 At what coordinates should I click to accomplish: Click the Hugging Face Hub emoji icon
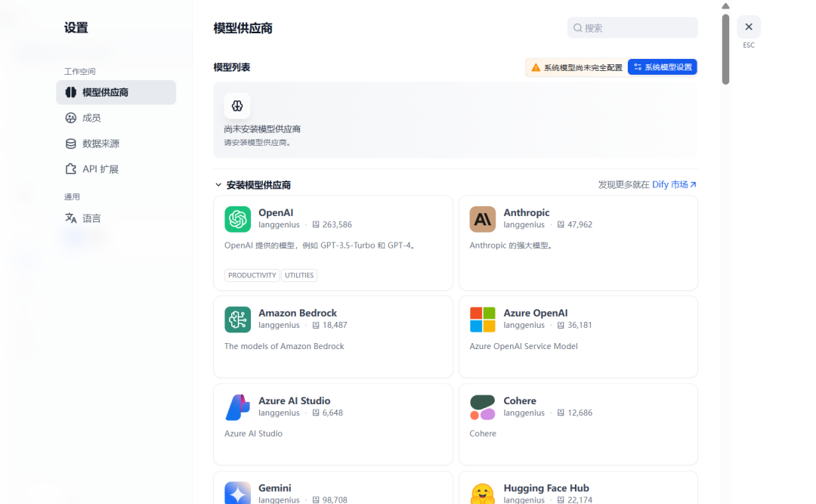tap(482, 493)
